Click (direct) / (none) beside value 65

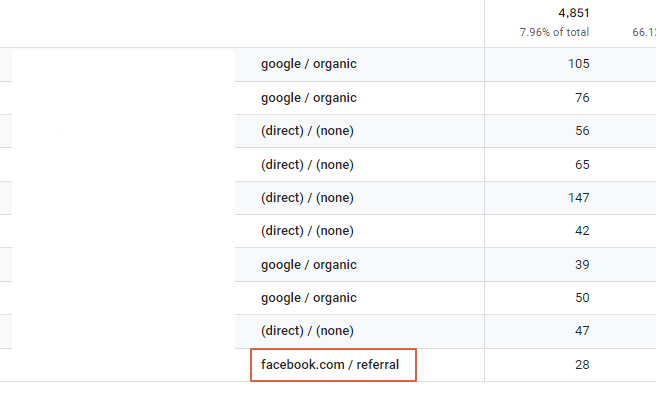307,165
